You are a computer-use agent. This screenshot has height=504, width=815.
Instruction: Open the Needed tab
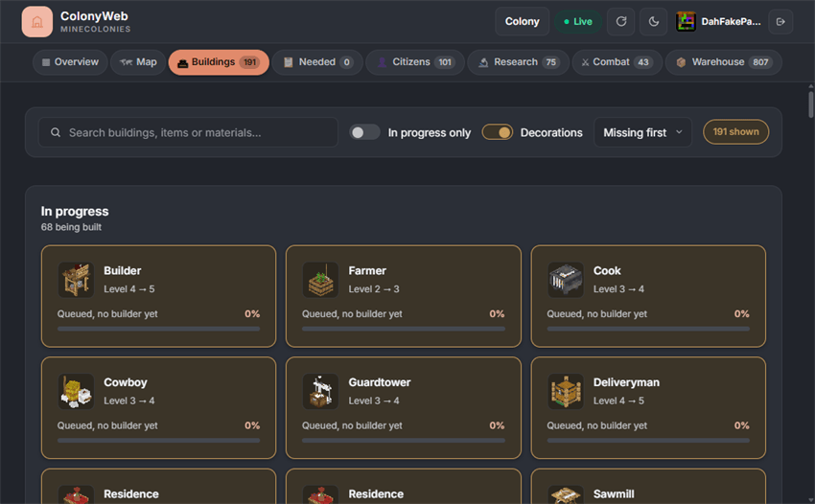tap(317, 62)
